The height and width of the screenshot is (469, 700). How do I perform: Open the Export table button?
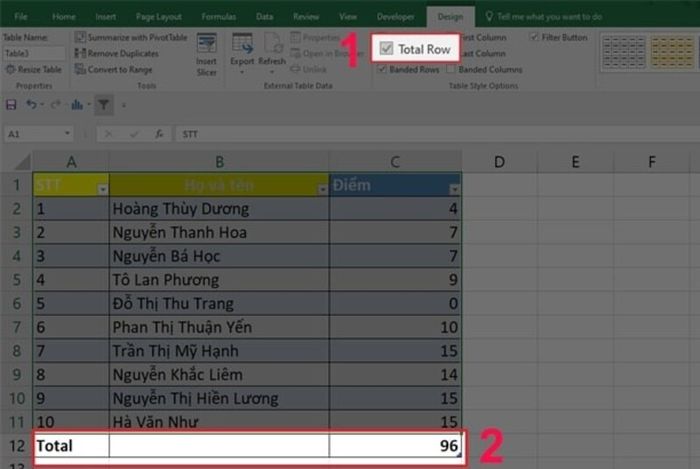242,54
